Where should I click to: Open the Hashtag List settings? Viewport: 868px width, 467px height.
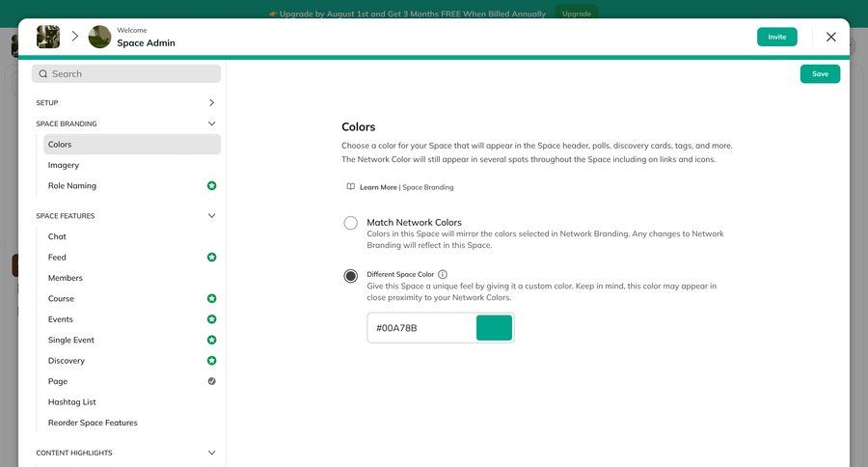pyautogui.click(x=72, y=401)
